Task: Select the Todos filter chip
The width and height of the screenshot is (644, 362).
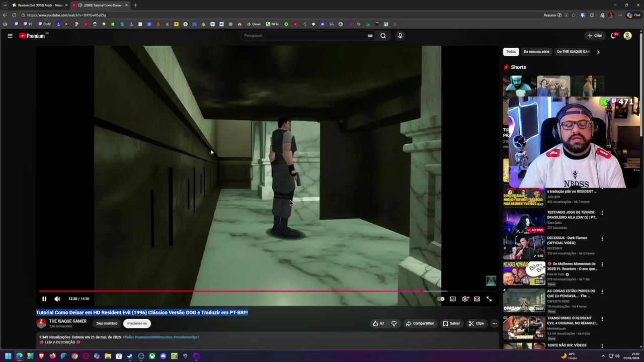Action: coord(511,52)
